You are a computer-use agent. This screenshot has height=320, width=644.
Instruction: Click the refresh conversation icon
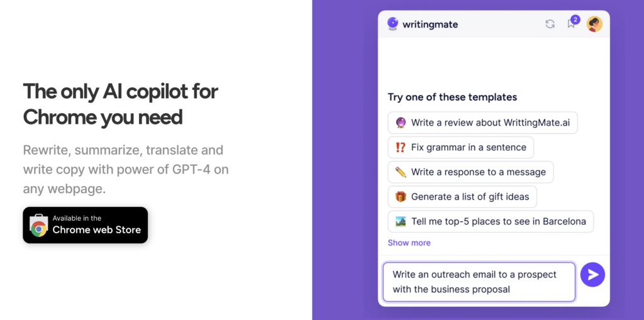(x=550, y=24)
